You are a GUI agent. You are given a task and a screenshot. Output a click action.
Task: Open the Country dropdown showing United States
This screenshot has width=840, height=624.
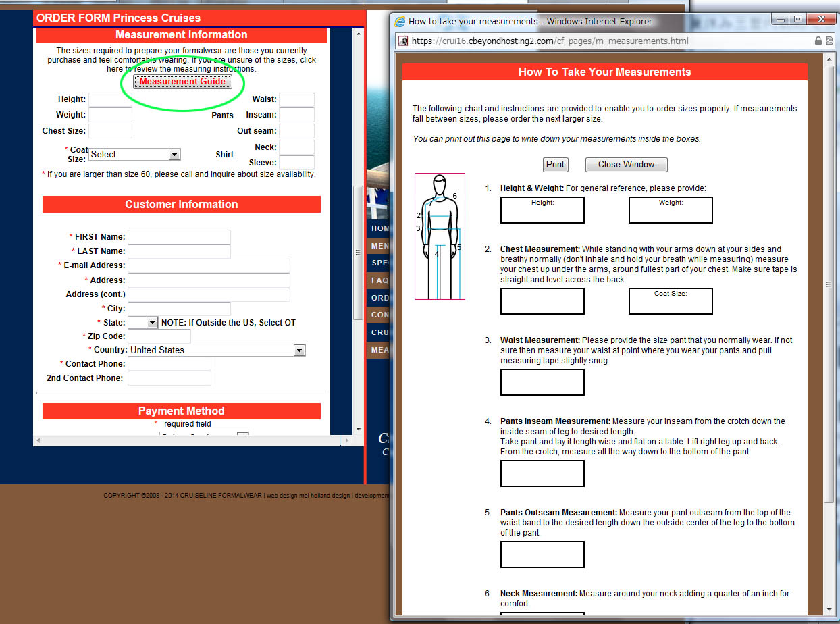tap(217, 350)
